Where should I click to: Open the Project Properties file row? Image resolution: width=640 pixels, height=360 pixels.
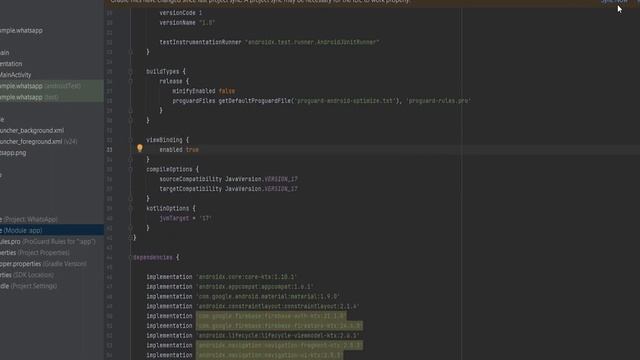(35, 253)
